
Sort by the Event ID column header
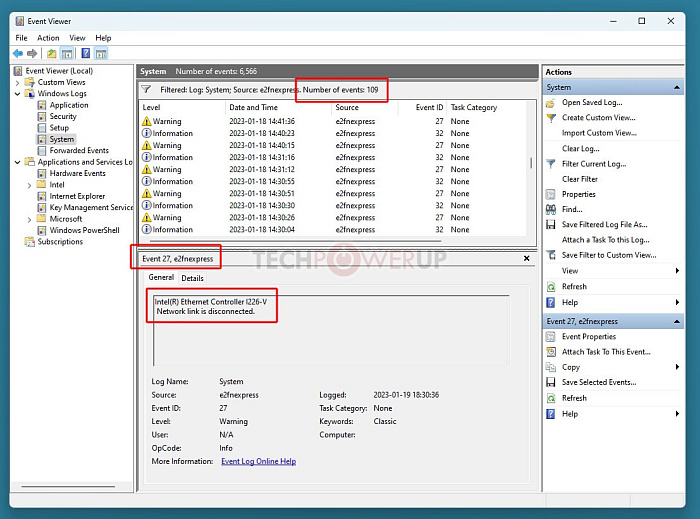(x=422, y=108)
